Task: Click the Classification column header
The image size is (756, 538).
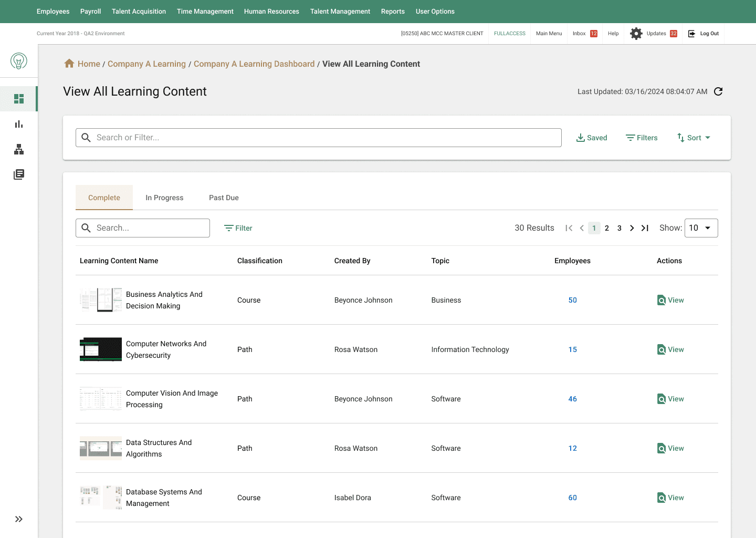Action: coord(260,261)
